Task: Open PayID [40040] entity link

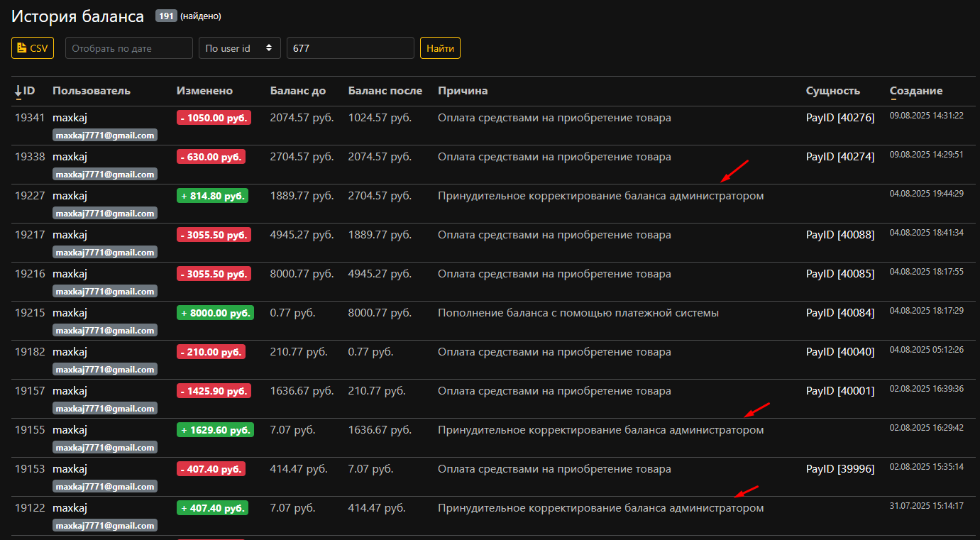Action: click(x=840, y=352)
